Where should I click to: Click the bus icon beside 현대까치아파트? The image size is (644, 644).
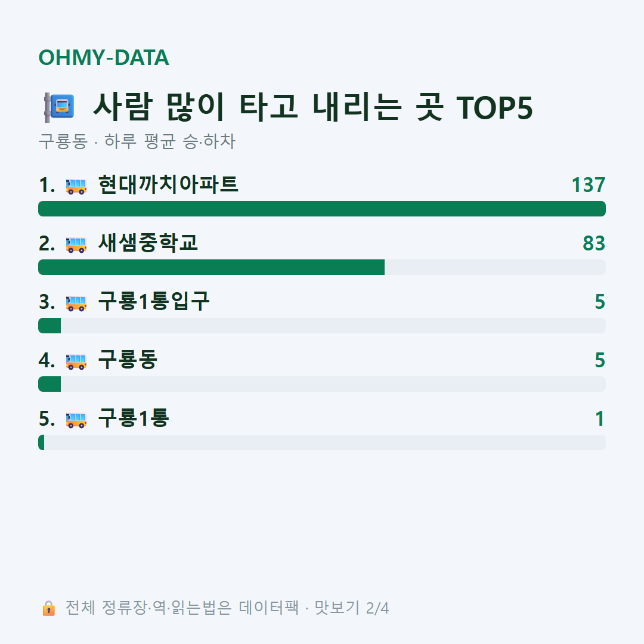pos(76,185)
